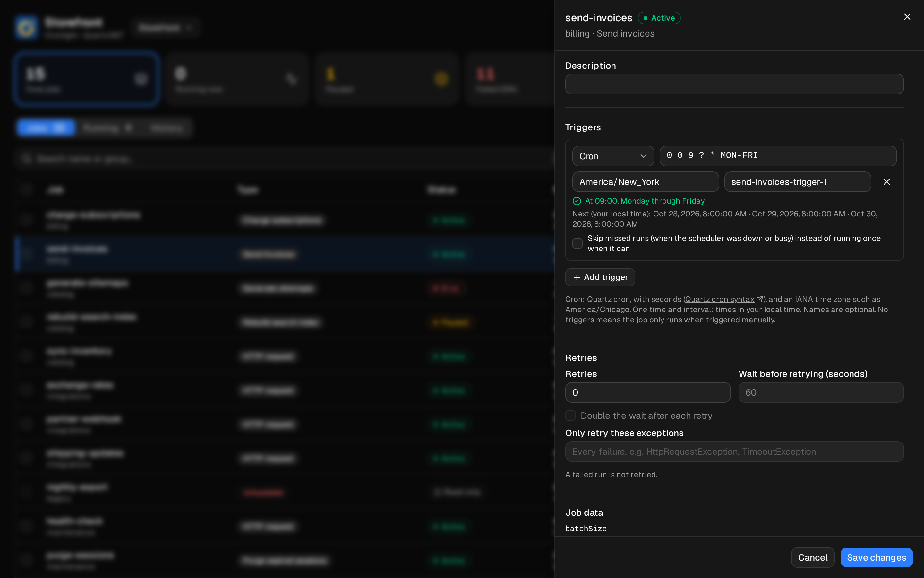Toggle Double the wait after each retry
This screenshot has width=924, height=578.
[x=570, y=416]
